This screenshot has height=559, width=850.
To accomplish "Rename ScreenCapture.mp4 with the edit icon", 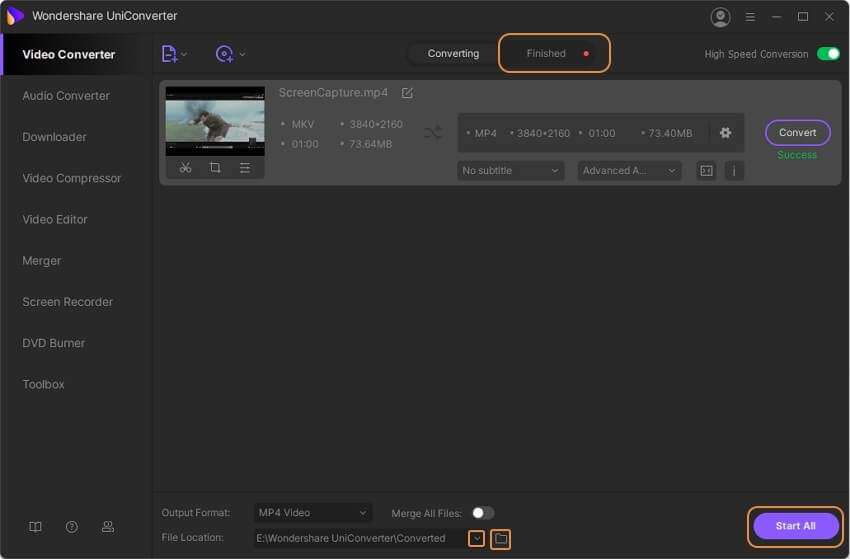I will [x=407, y=93].
